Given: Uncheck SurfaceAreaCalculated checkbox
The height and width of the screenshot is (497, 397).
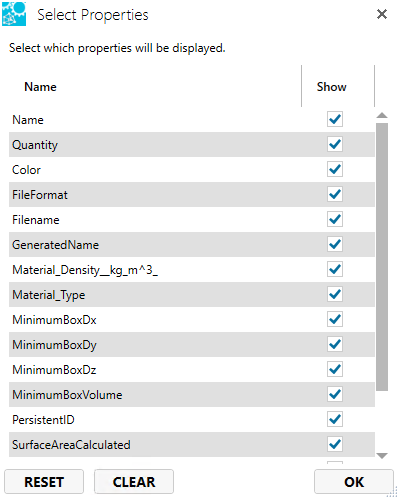Looking at the screenshot, I should (335, 444).
